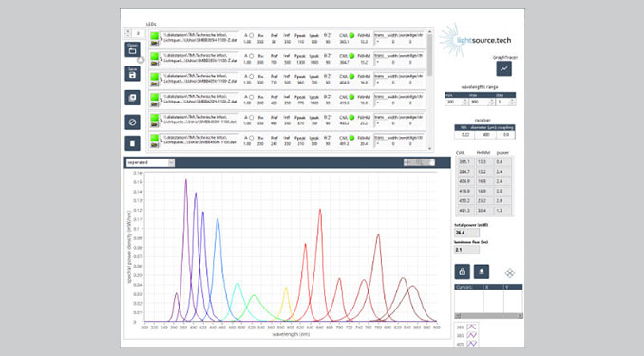
Task: Click the wavelength min field showing 300
Action: point(454,102)
